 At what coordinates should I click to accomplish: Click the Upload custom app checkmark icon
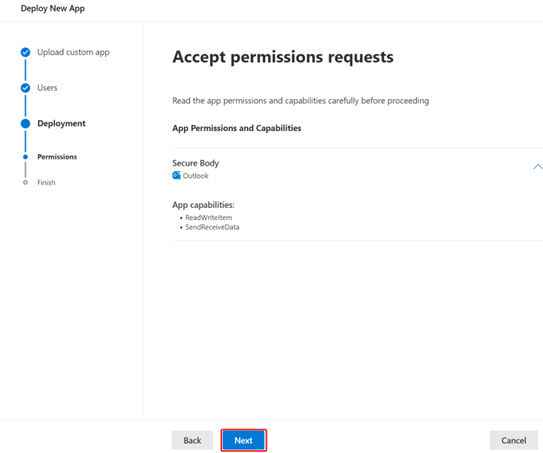(25, 52)
